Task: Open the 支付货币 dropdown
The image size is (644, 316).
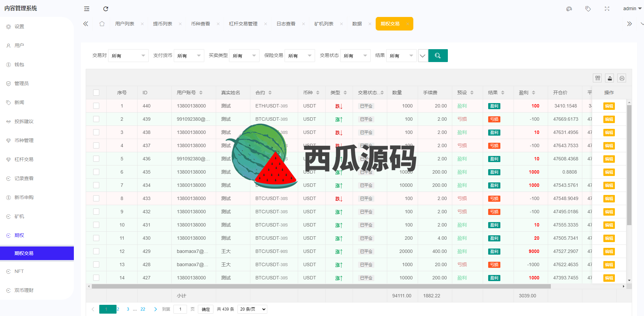Action: point(189,56)
